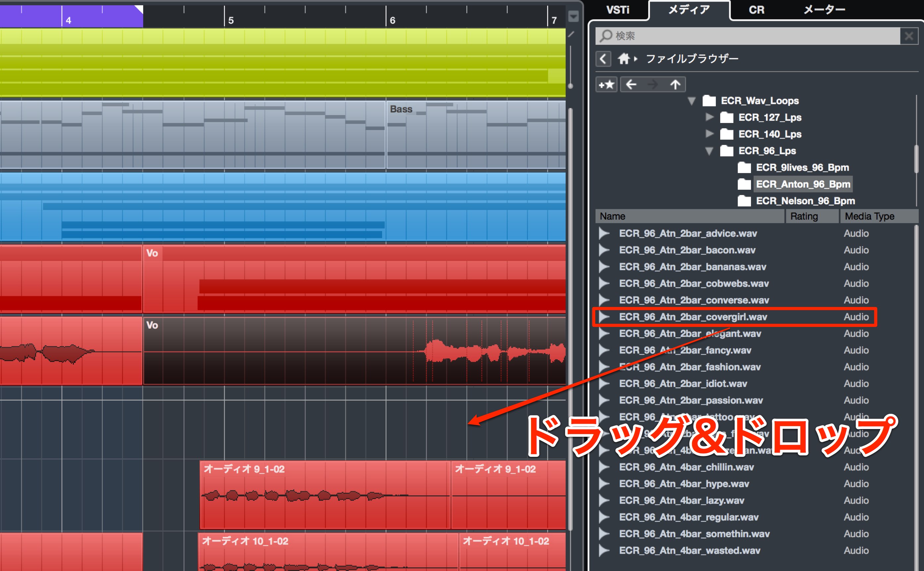
Task: Preview 4bar_somethin.wav using its play icon
Action: [x=604, y=534]
